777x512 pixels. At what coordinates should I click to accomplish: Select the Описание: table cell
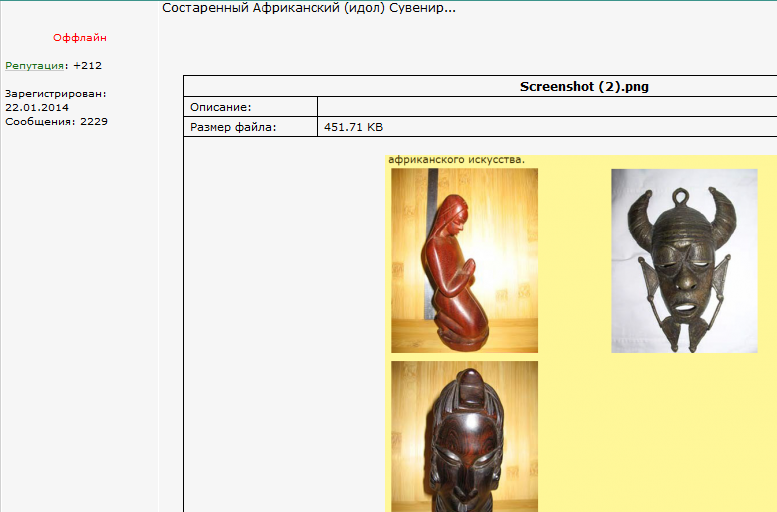point(250,107)
